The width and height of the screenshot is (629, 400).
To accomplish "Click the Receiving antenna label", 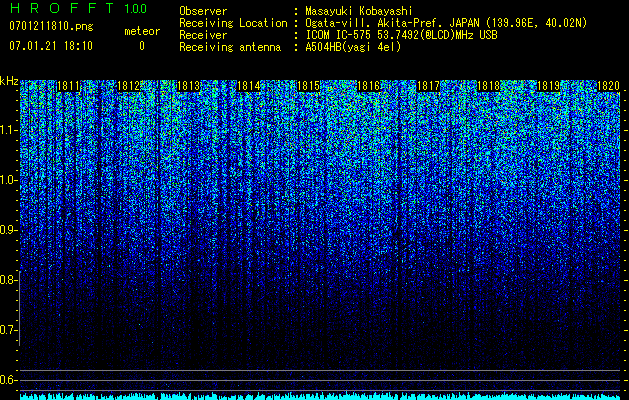I will (x=230, y=47).
